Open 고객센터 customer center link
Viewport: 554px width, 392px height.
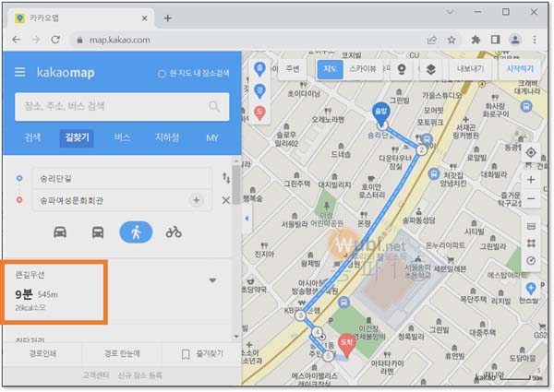tap(95, 375)
